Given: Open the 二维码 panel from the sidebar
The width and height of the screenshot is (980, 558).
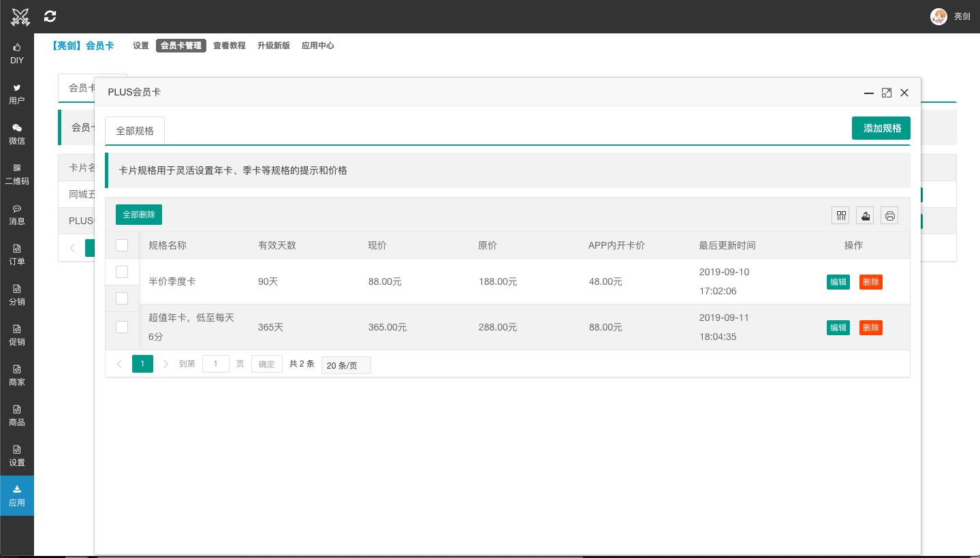Looking at the screenshot, I should click(16, 174).
